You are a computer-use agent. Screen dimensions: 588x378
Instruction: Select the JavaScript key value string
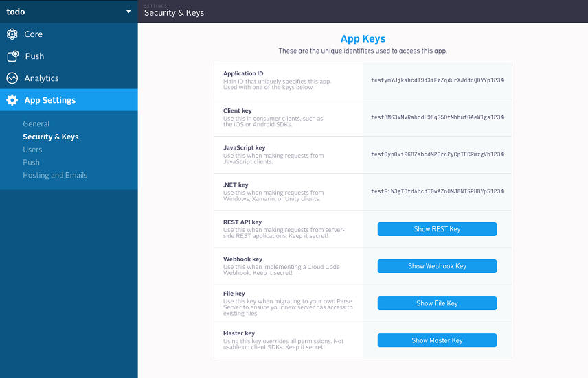pos(438,154)
